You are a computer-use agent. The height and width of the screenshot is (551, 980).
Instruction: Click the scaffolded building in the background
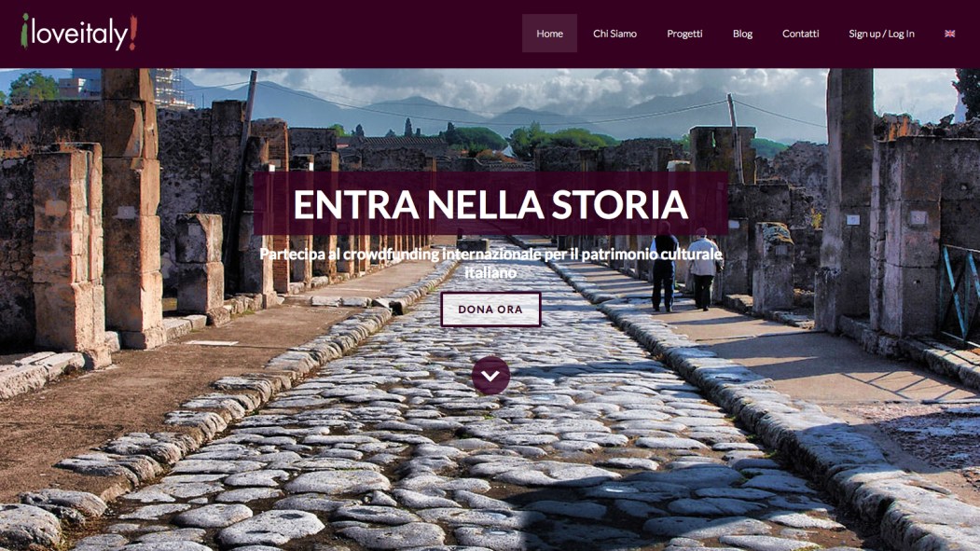pyautogui.click(x=170, y=88)
